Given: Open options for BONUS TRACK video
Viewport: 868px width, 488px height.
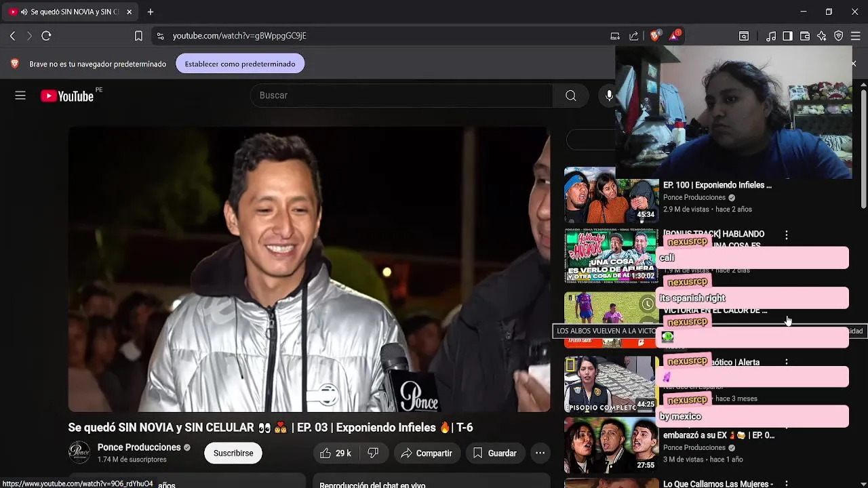Looking at the screenshot, I should [x=787, y=235].
